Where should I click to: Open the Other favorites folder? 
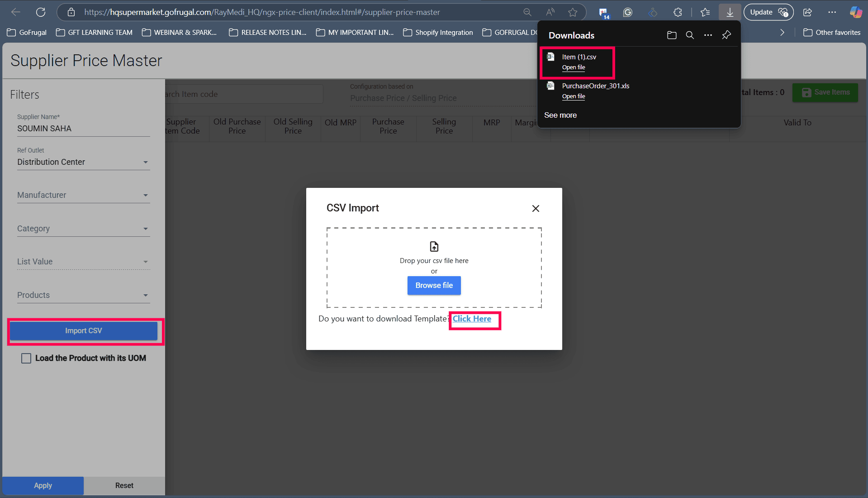(x=832, y=33)
